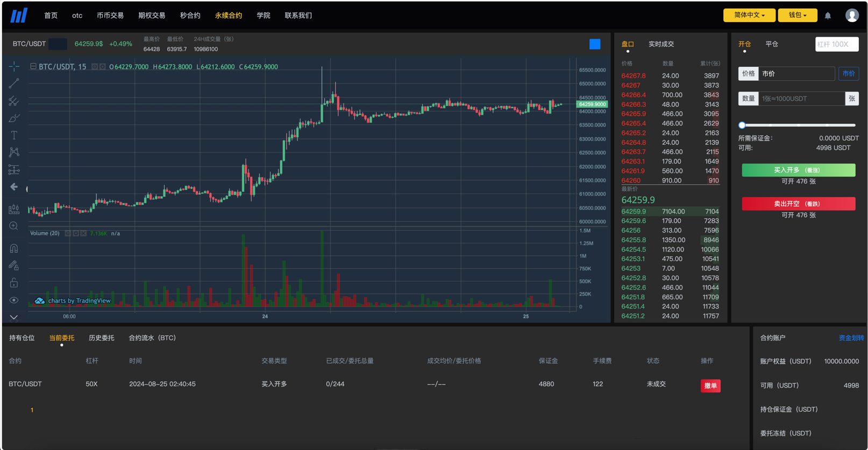Open the 简体中文 language dropdown
Image resolution: width=868 pixels, height=450 pixels.
(749, 15)
